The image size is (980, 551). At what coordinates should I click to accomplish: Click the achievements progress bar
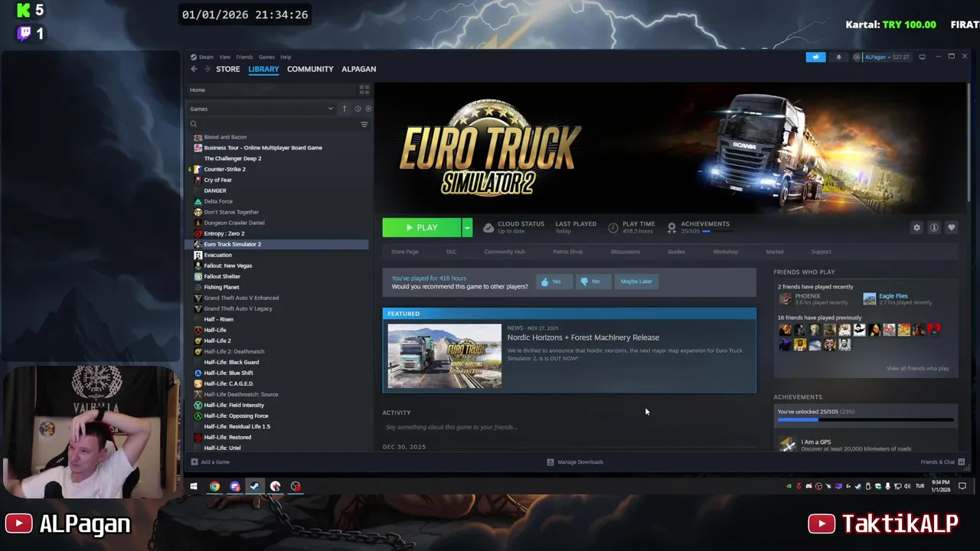[x=865, y=419]
